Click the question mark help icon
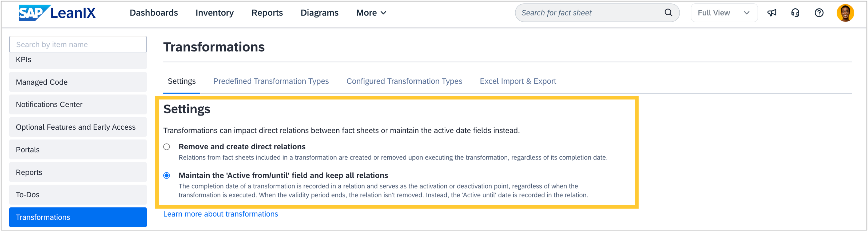This screenshot has height=231, width=868. pos(819,13)
